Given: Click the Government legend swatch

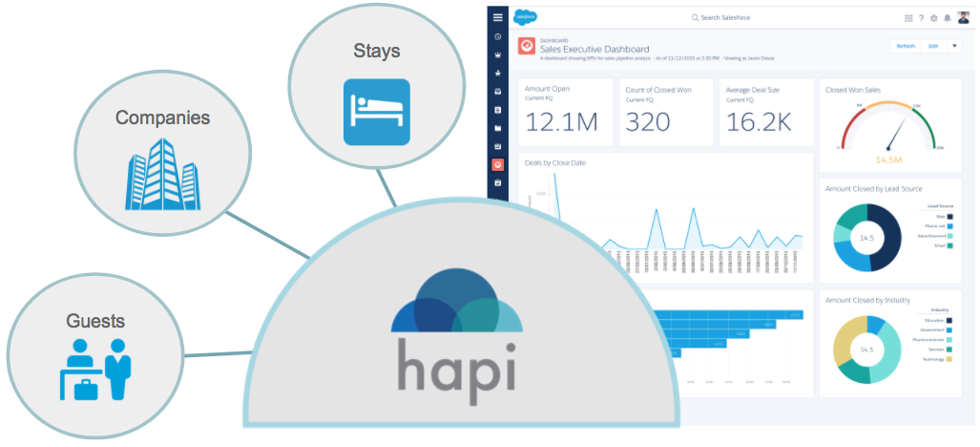Looking at the screenshot, I should tap(950, 330).
